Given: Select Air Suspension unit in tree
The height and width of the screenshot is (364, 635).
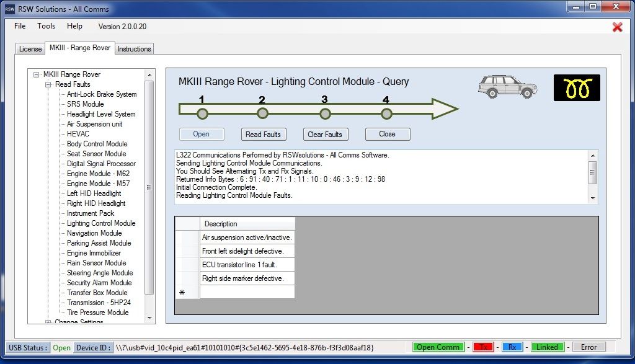Looking at the screenshot, I should coord(94,124).
